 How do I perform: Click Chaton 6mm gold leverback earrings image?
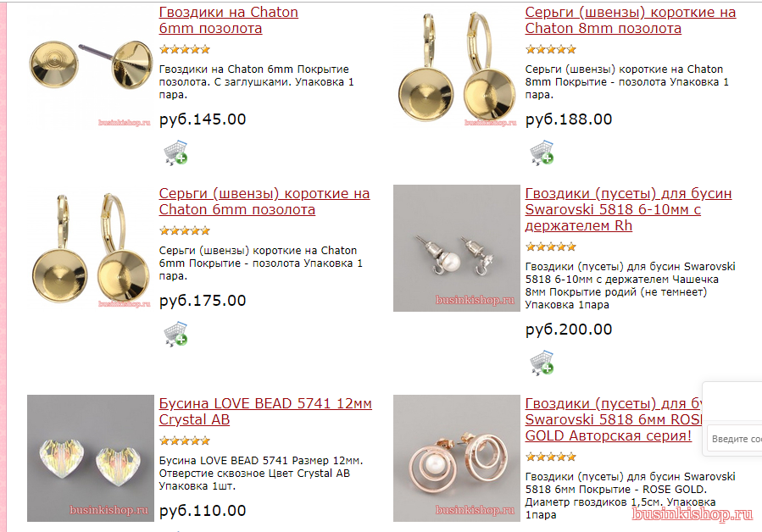coord(91,247)
